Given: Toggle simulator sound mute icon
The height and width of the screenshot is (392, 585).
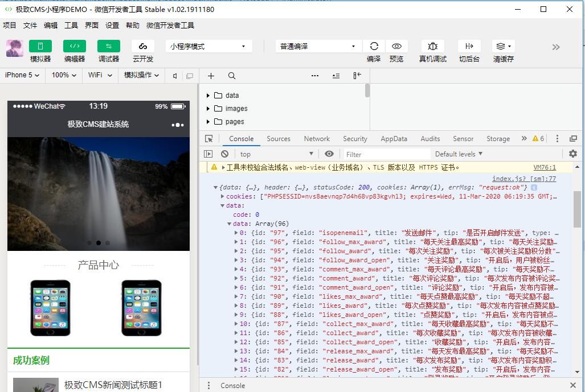Looking at the screenshot, I should point(175,76).
